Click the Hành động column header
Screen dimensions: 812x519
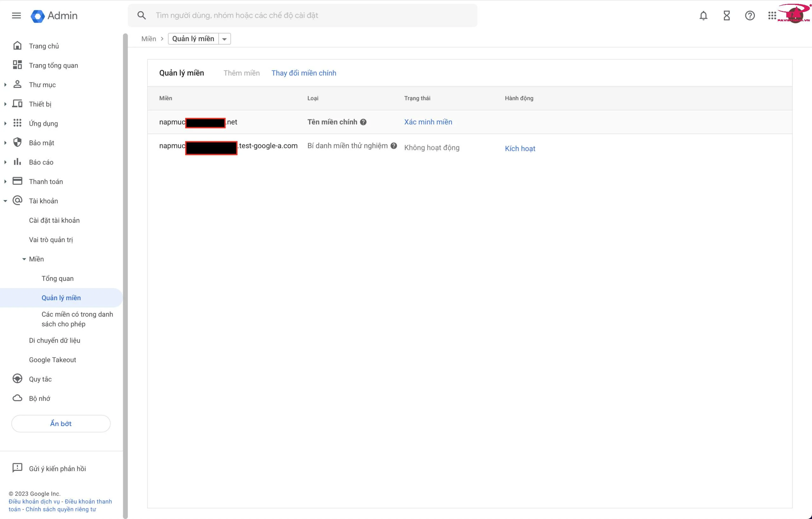pos(519,98)
